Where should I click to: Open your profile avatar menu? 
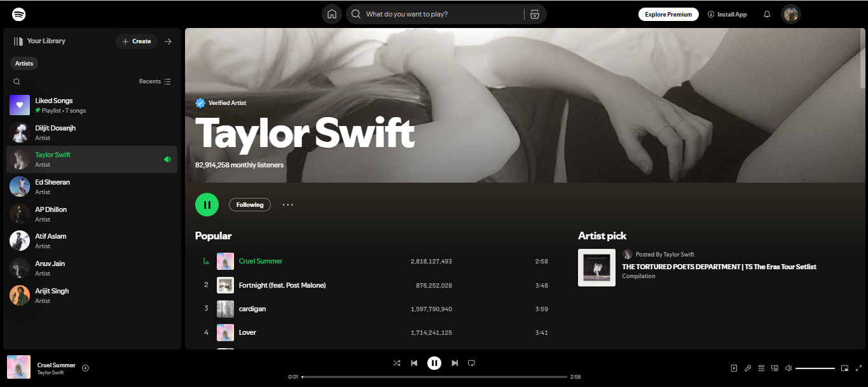pos(790,13)
